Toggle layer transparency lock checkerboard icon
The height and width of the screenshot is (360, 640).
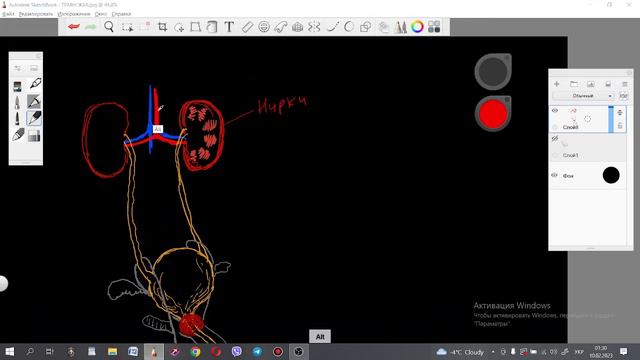[x=623, y=96]
